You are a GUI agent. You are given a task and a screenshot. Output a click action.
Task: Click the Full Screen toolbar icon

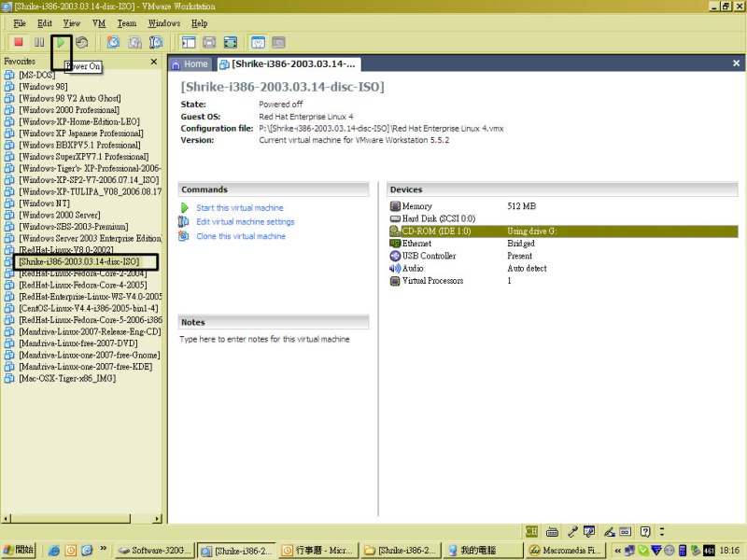231,42
